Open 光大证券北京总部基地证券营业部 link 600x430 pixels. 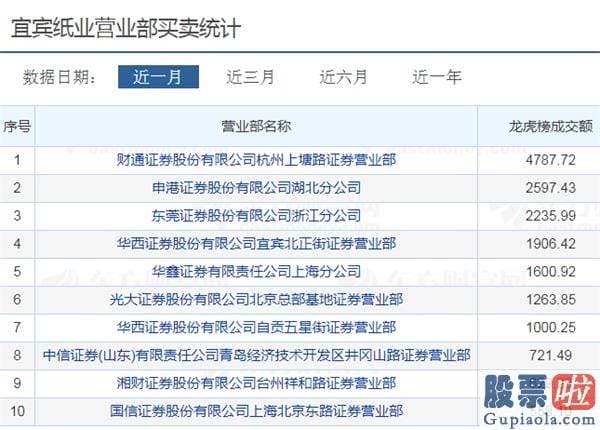[x=256, y=300]
